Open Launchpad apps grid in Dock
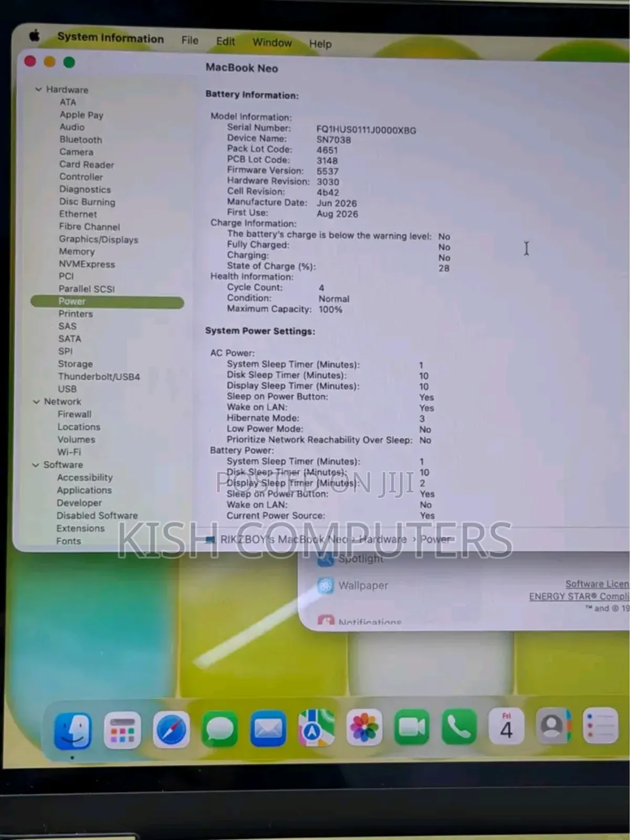The height and width of the screenshot is (840, 630). (122, 730)
